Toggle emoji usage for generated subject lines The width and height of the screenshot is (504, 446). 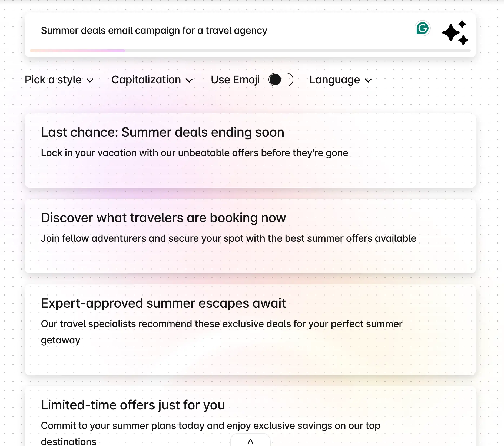[x=281, y=79]
